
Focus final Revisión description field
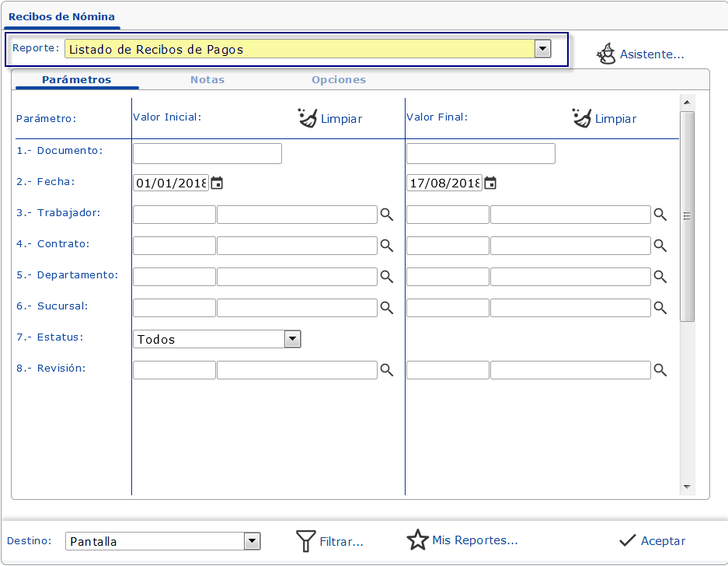[x=570, y=370]
